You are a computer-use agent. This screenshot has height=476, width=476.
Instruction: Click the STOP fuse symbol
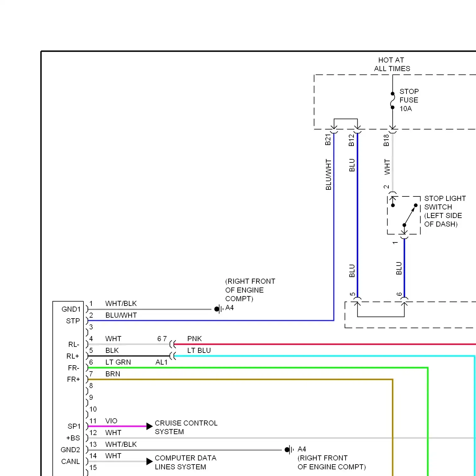[393, 101]
